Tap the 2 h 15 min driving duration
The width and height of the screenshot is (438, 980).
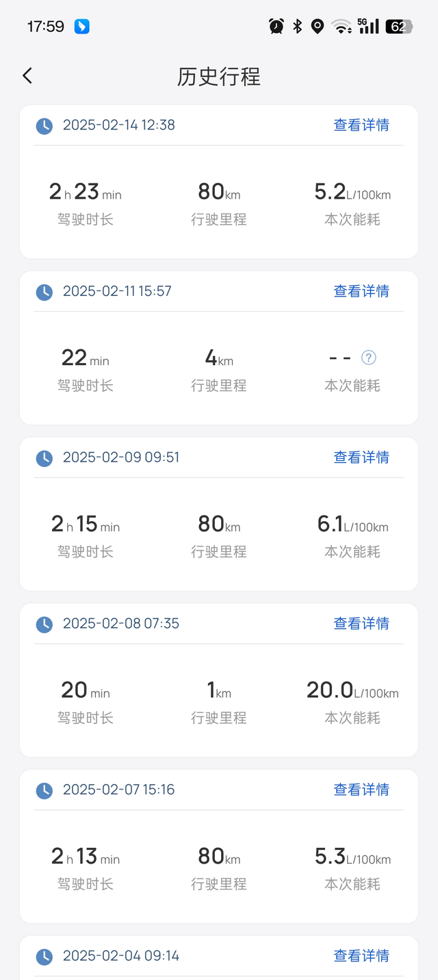[86, 525]
